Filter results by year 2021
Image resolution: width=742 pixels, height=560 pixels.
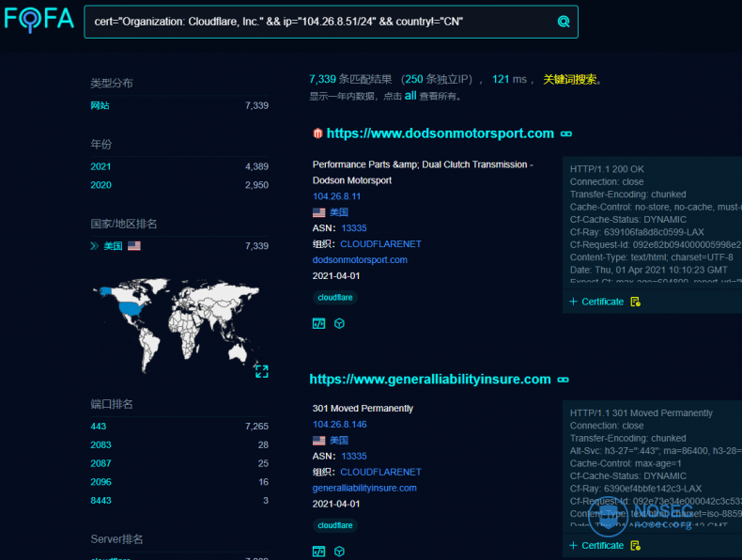(100, 166)
